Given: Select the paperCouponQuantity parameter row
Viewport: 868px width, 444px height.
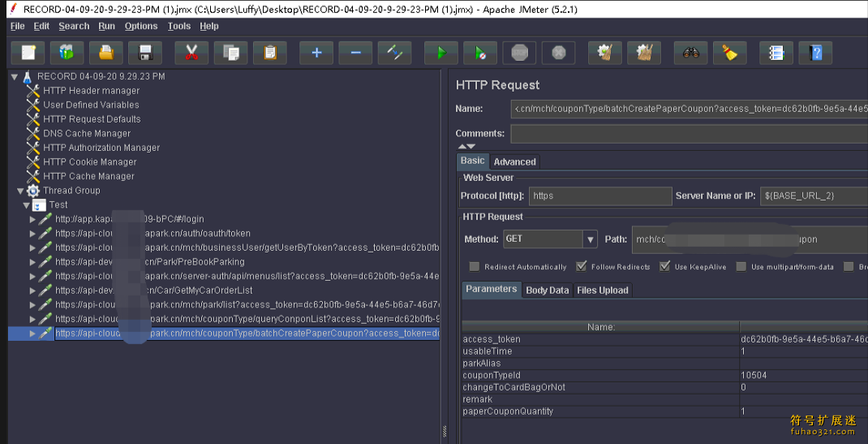Looking at the screenshot, I should coord(665,412).
